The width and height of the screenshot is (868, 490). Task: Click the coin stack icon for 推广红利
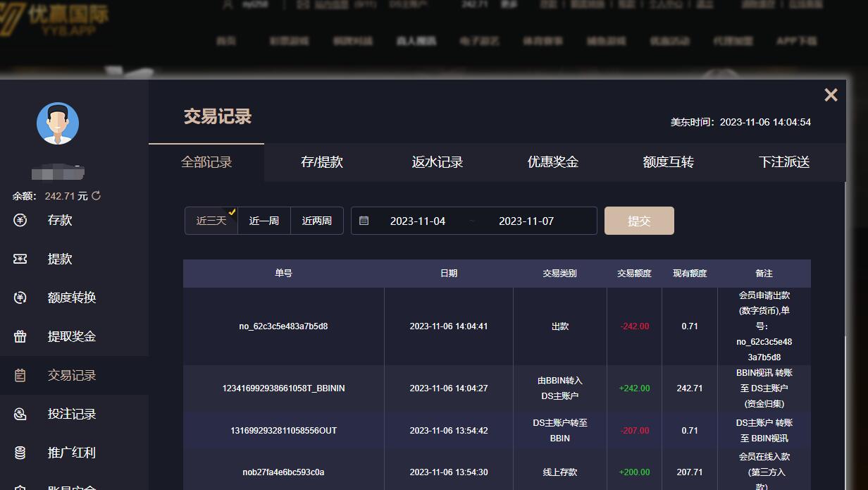point(20,453)
